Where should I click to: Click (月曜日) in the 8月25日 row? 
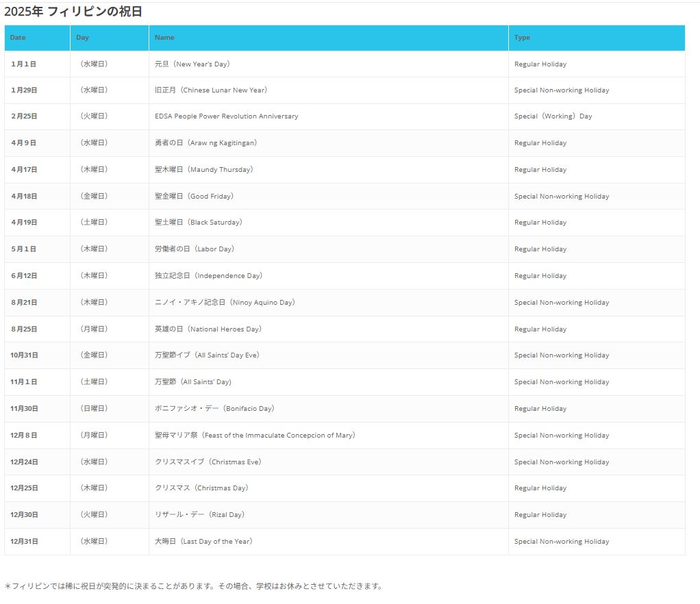(94, 329)
